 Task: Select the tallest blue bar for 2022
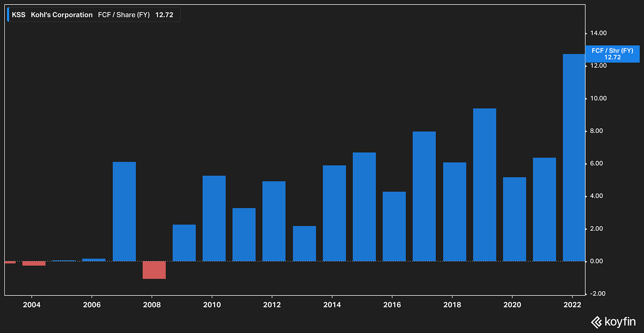pos(574,158)
